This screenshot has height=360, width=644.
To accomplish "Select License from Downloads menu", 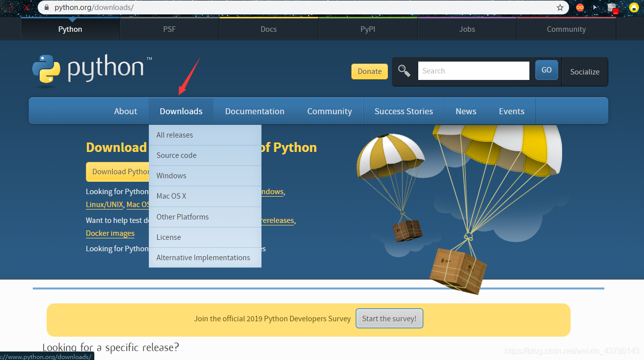I will pyautogui.click(x=205, y=237).
